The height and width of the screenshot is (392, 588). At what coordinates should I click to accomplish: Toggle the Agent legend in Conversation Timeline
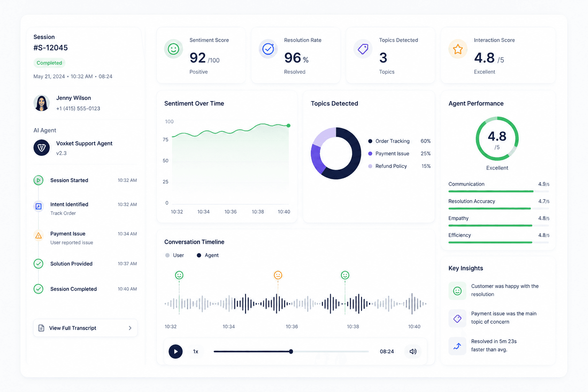click(x=207, y=255)
